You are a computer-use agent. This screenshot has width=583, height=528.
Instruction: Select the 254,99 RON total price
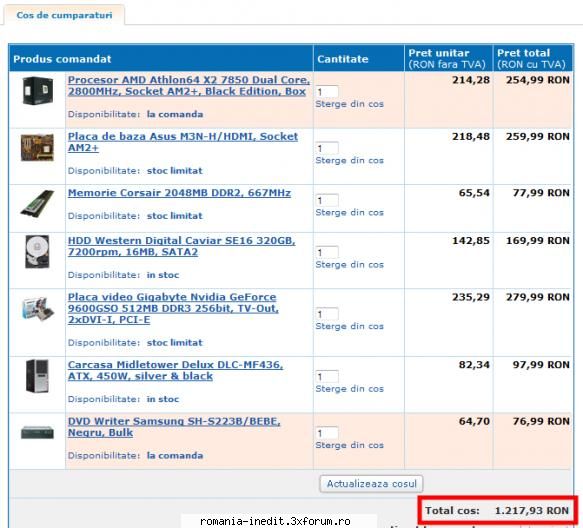point(538,80)
